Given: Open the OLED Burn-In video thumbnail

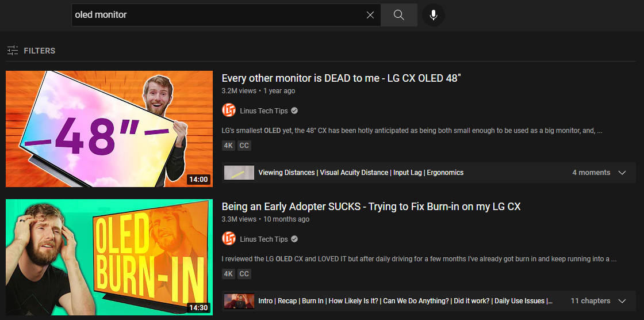Looking at the screenshot, I should (x=109, y=257).
